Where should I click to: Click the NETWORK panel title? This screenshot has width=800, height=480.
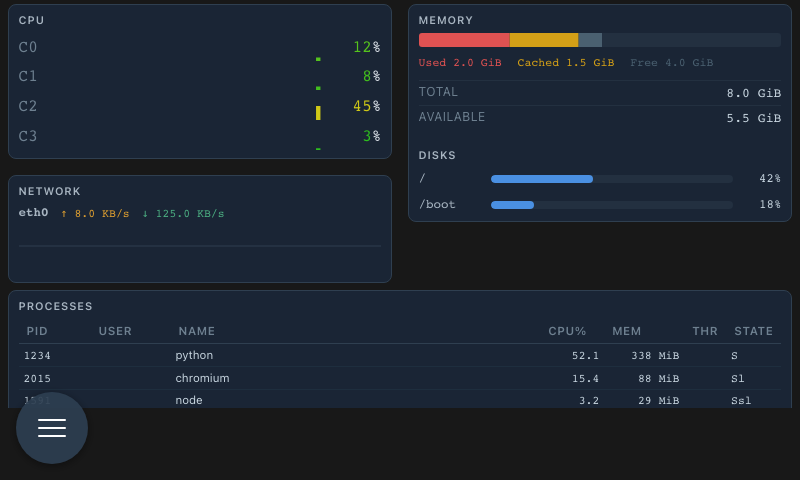[49, 191]
